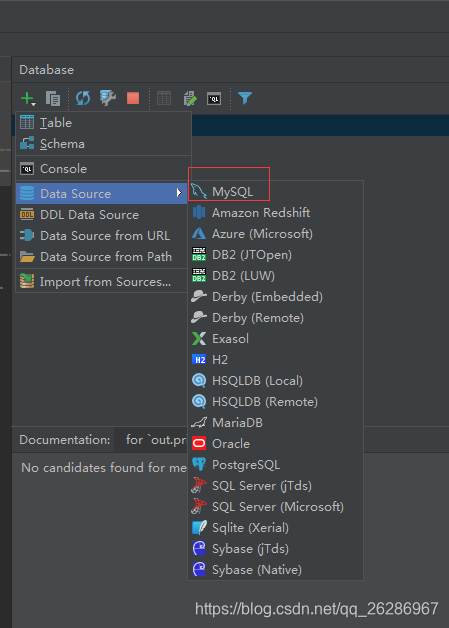Choose MariaDB data source
The width and height of the screenshot is (449, 628).
pos(276,423)
